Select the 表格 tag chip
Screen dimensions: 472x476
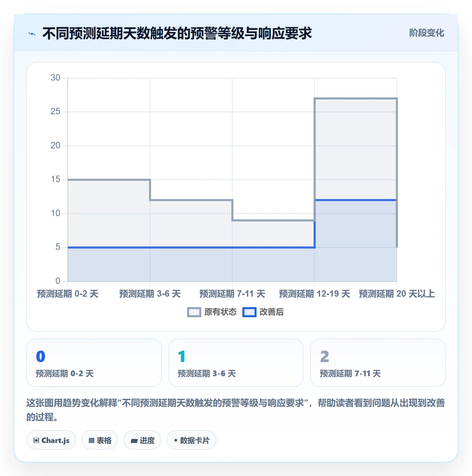100,440
